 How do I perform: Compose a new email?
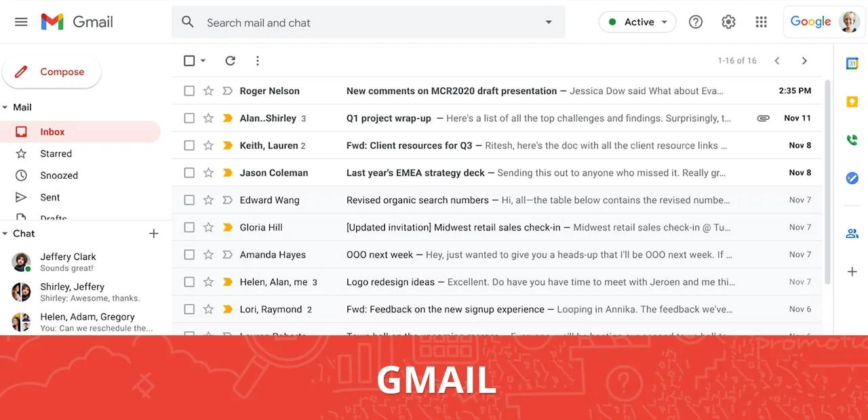(x=52, y=72)
